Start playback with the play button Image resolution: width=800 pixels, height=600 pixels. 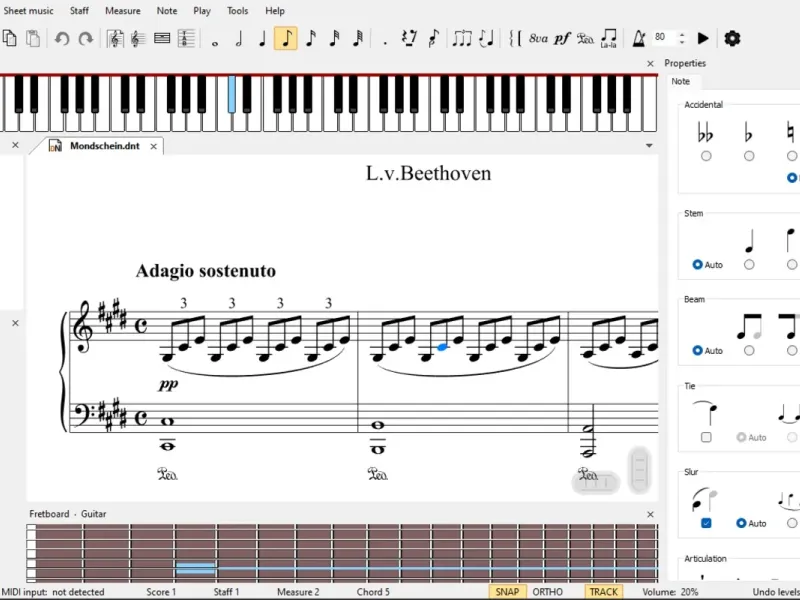click(x=703, y=38)
